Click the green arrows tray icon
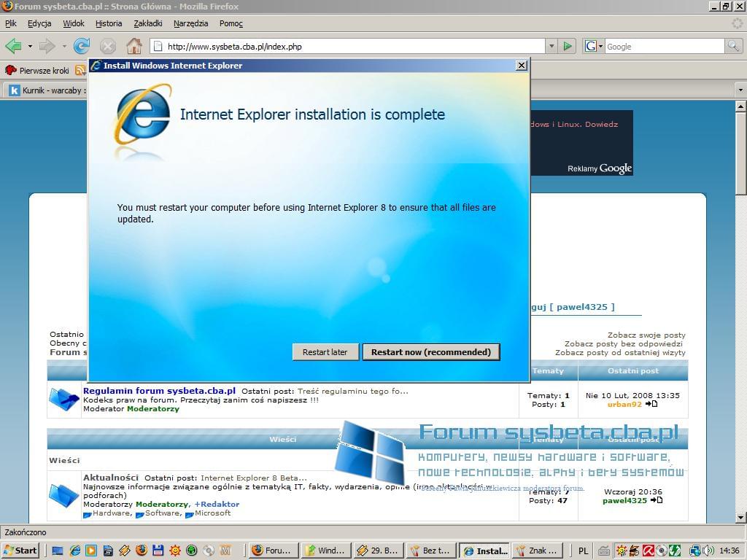Viewport: 747px width, 560px height. click(674, 551)
